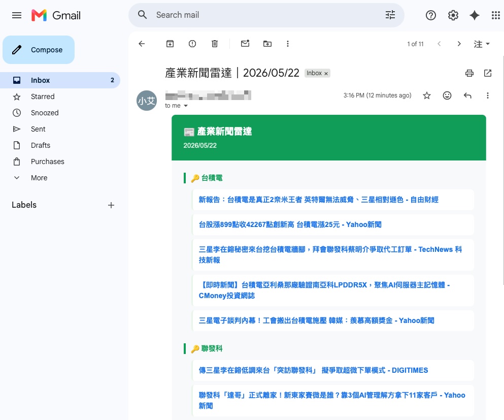Show details arrow next to "to me"
Viewport: 504px width, 420px height.
click(185, 106)
